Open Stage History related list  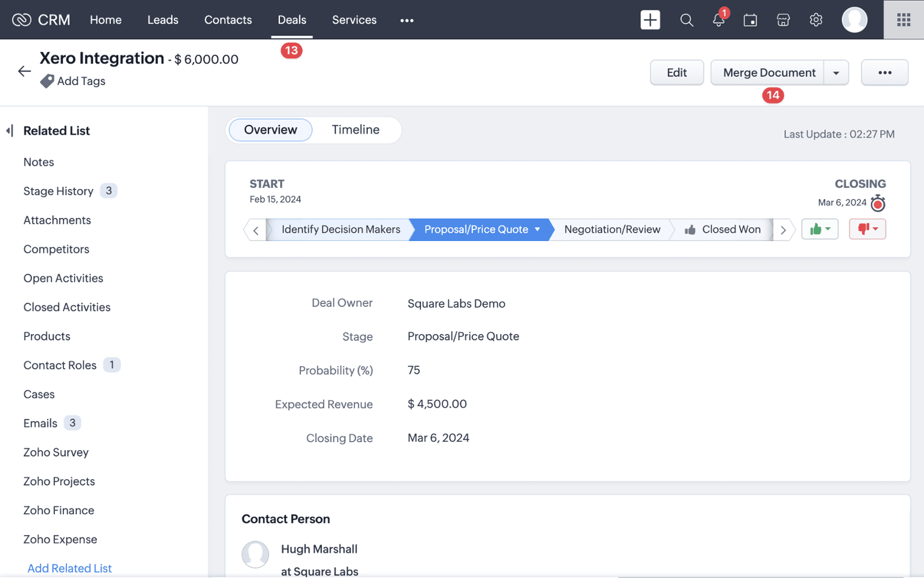(58, 191)
